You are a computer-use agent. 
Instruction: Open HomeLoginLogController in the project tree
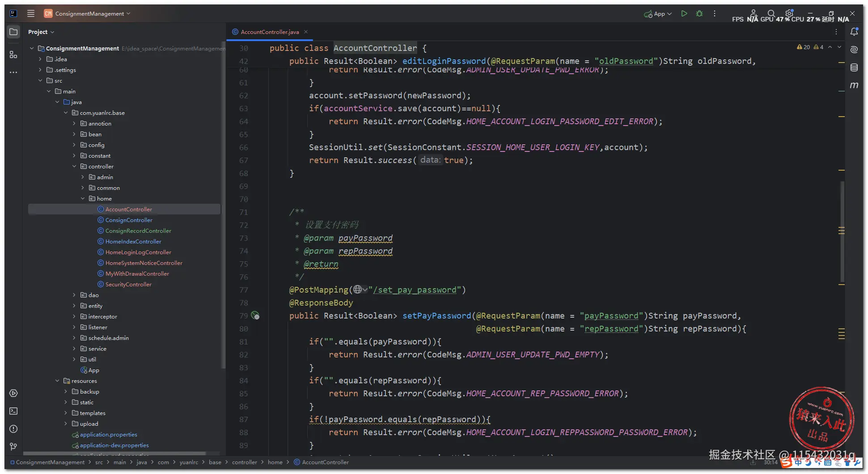138,252
